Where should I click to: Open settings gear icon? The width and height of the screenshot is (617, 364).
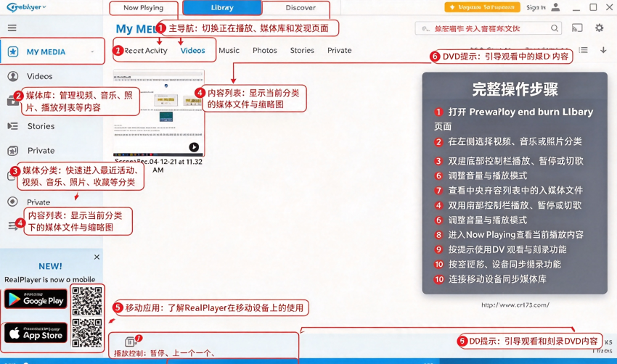point(599,28)
